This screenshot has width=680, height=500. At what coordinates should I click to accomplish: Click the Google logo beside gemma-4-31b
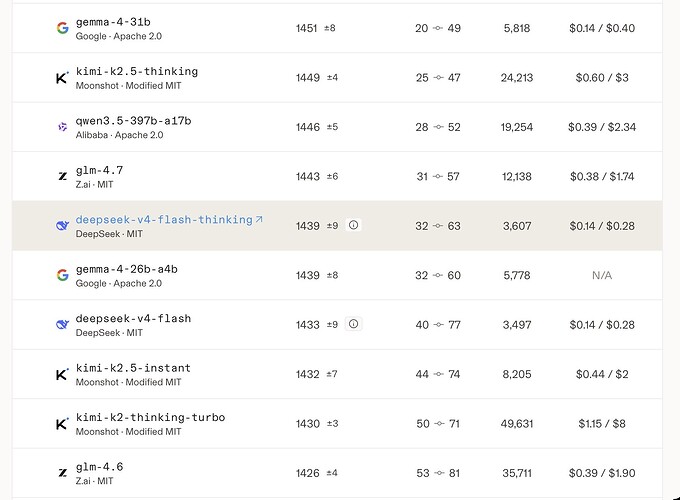[x=62, y=28]
